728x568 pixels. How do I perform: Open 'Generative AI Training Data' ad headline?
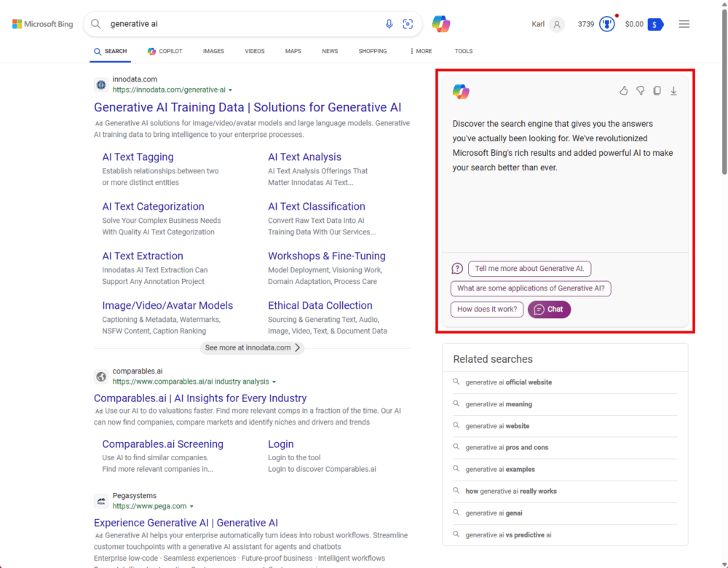click(x=248, y=107)
